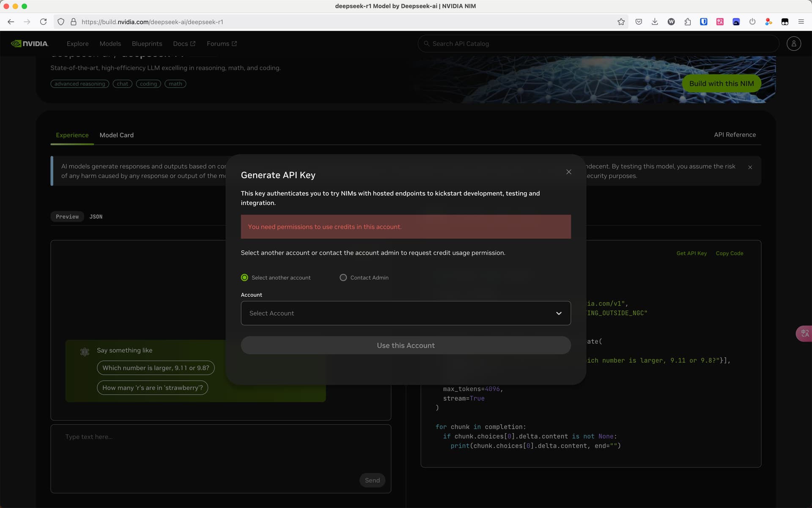The image size is (812, 508).
Task: Click the Get API Key link
Action: pos(691,253)
